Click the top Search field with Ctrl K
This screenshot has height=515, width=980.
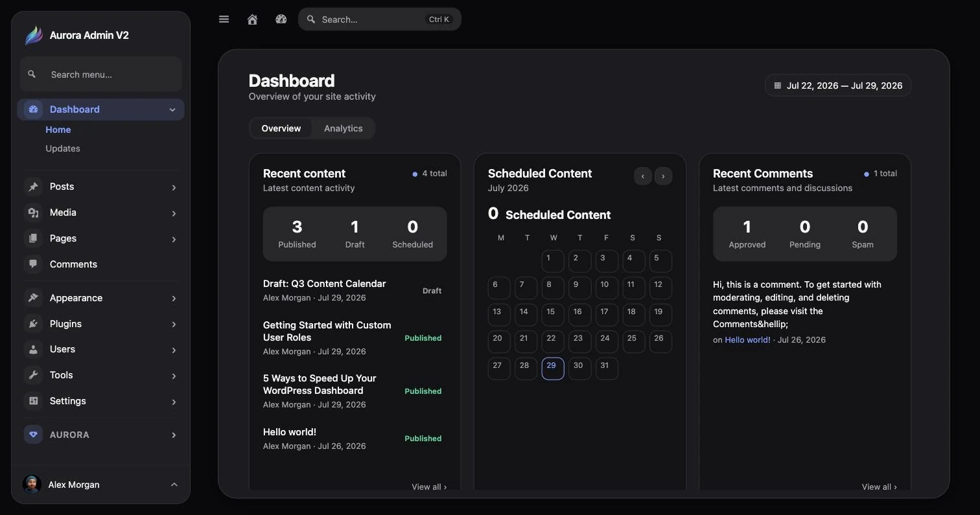pos(380,19)
